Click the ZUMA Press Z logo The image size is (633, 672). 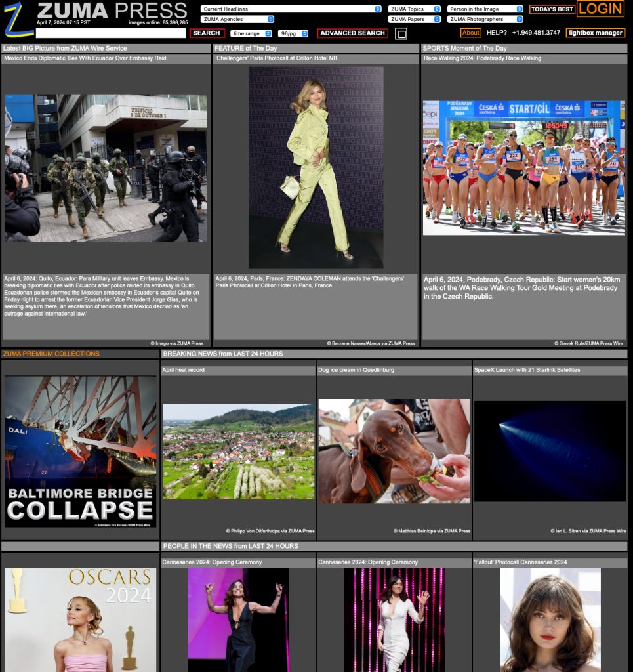point(18,19)
